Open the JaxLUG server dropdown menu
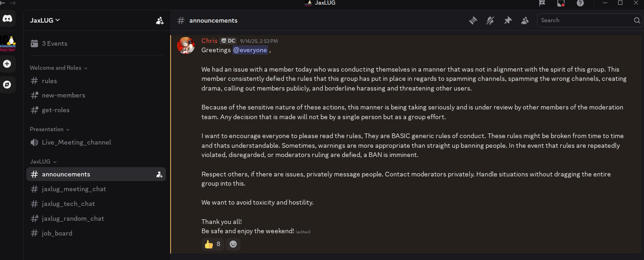 [x=45, y=20]
